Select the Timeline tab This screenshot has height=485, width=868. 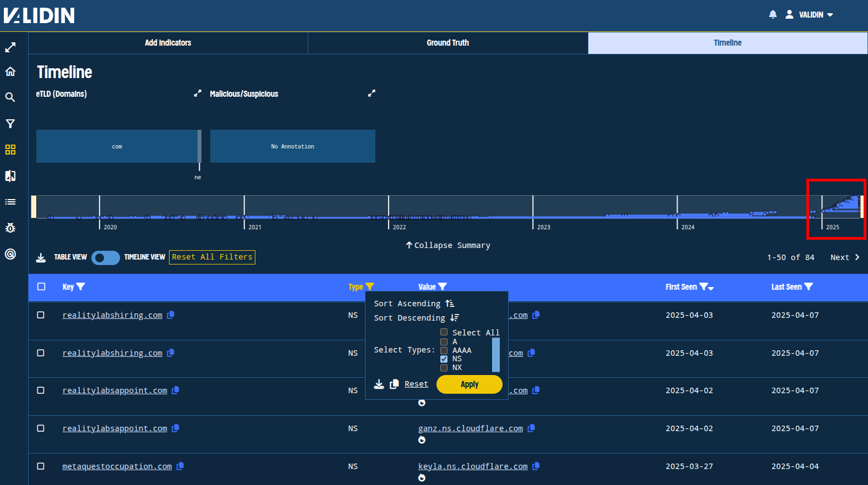[728, 43]
